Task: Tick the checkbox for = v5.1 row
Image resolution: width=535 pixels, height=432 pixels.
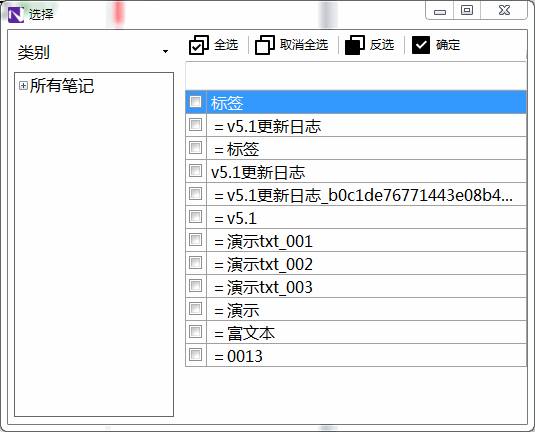Action: (196, 217)
